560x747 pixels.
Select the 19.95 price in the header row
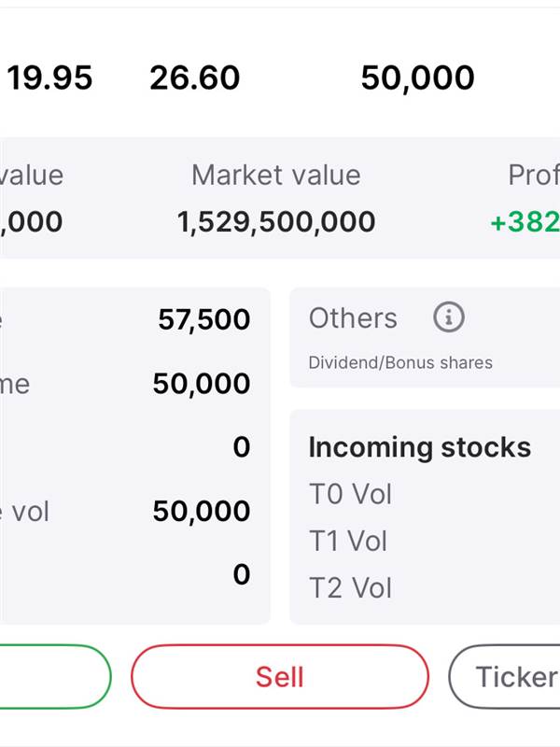[x=49, y=78]
